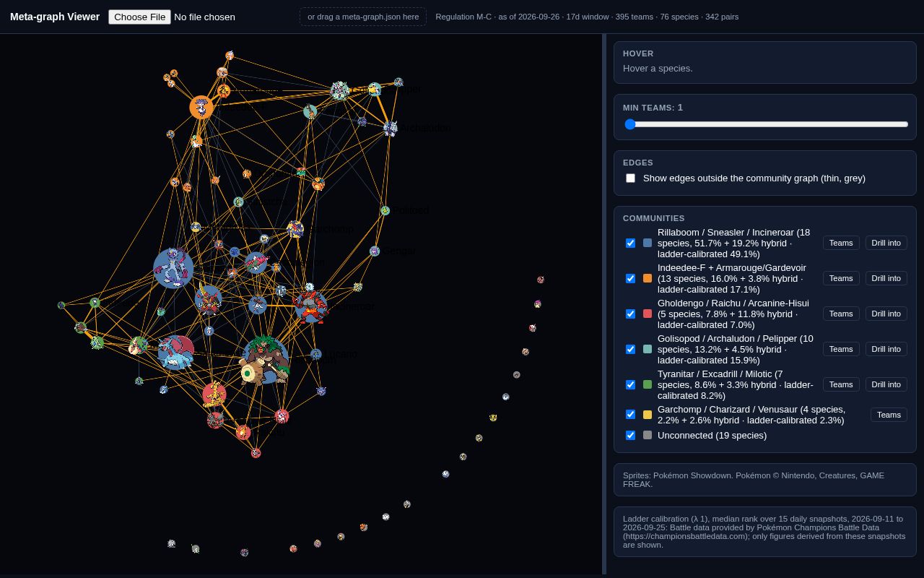Select the Incineroar node in the graph
924x578 pixels.
pyautogui.click(x=311, y=306)
